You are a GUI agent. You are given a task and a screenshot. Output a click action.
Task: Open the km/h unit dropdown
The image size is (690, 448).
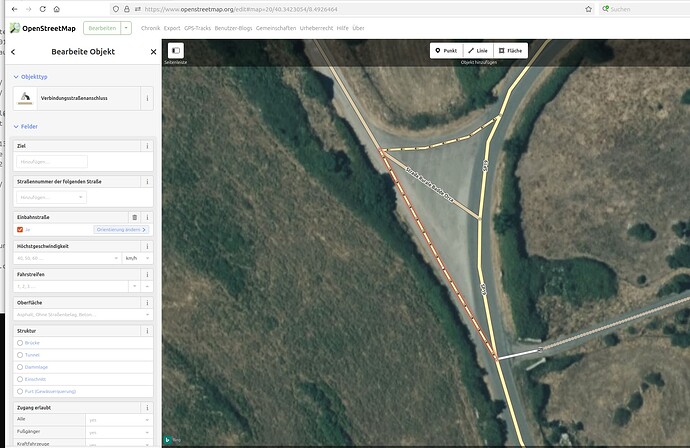147,258
